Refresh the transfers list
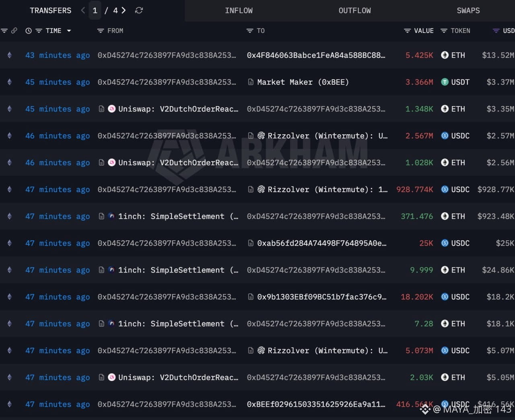 click(x=139, y=10)
